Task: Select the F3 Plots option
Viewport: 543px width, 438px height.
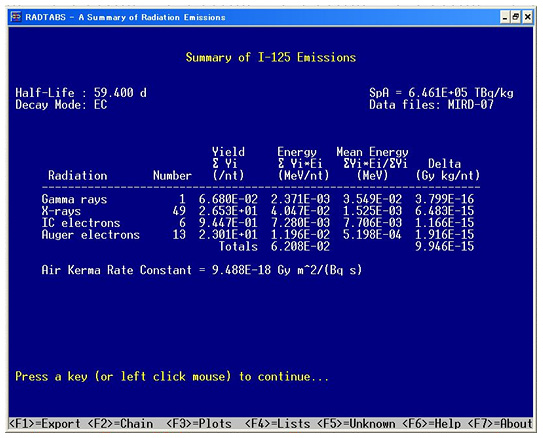Action: (x=199, y=424)
